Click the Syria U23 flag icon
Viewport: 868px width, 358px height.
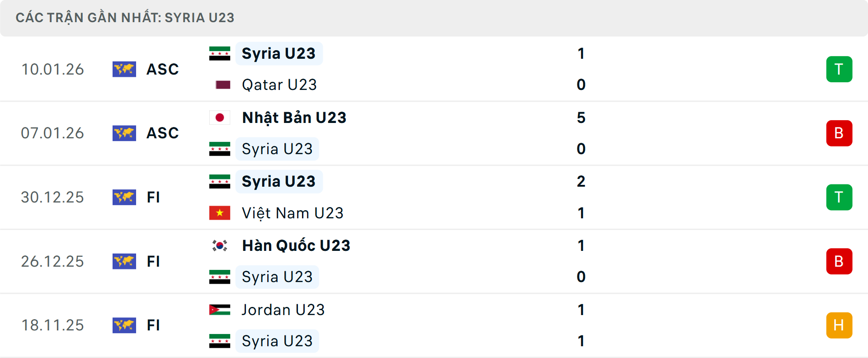click(x=220, y=53)
